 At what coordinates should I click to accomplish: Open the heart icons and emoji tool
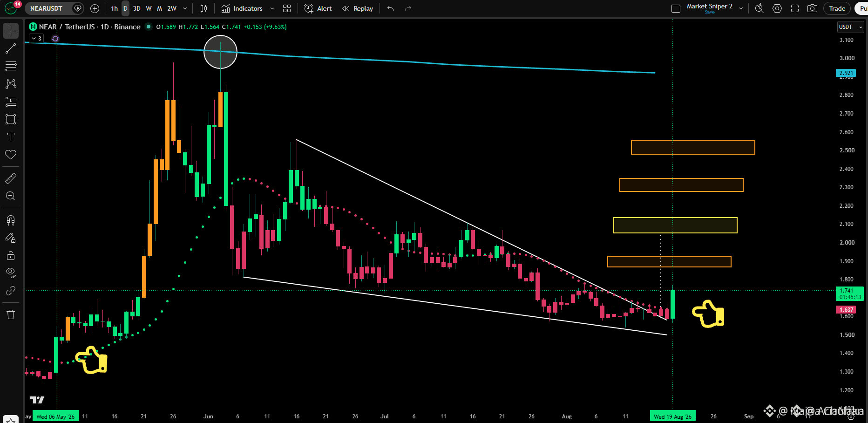11,155
